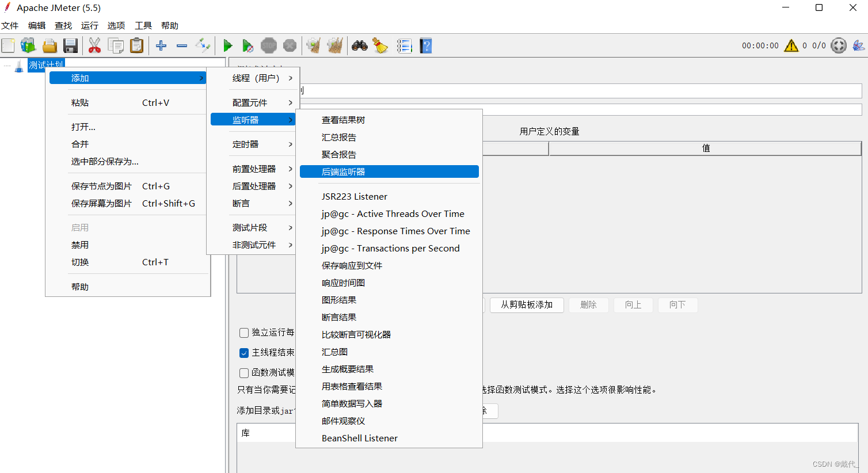868x473 pixels.
Task: Click the Copy toolbar icon
Action: [116, 45]
